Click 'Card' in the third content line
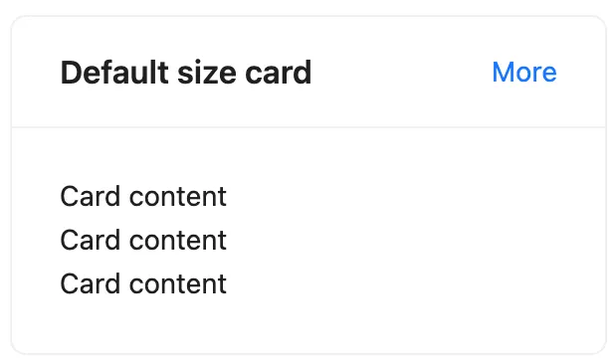 pyautogui.click(x=91, y=284)
